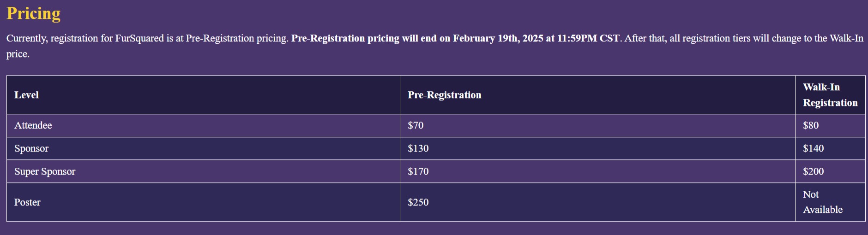Click the word 'price.' ending the paragraph
The image size is (868, 235).
click(18, 54)
